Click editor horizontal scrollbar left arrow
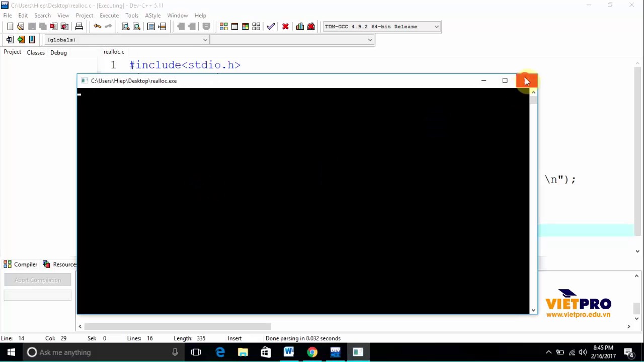The height and width of the screenshot is (362, 644). (x=80, y=326)
